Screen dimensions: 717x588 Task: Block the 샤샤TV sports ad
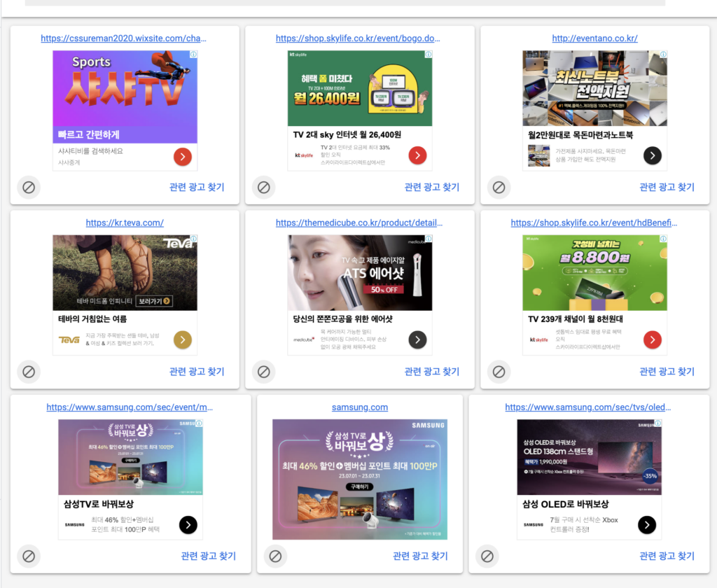[29, 188]
